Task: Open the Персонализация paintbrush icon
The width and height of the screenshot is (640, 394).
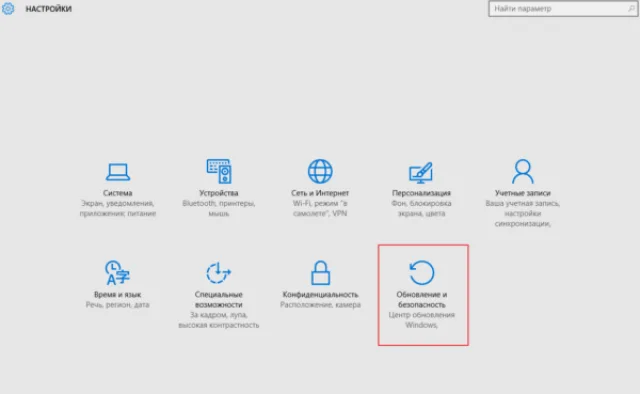Action: [x=421, y=173]
